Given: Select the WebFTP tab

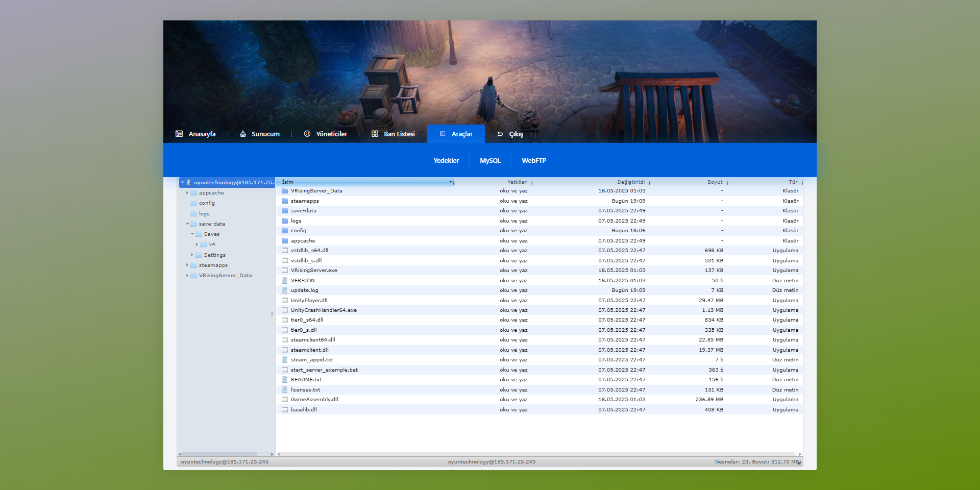Looking at the screenshot, I should click(x=533, y=160).
